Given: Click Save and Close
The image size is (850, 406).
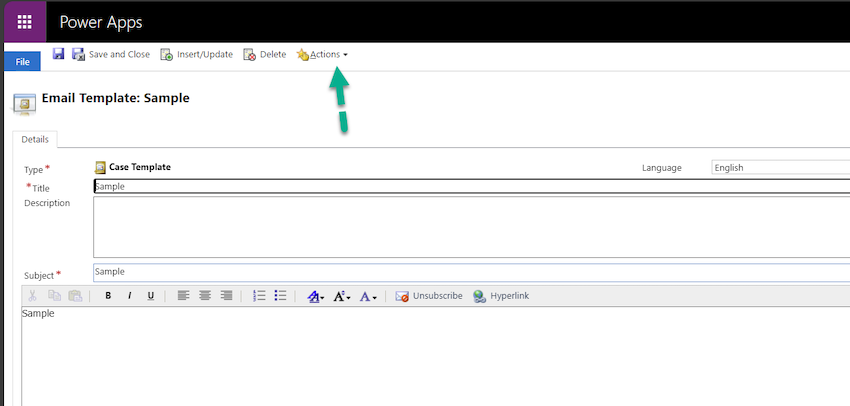Looking at the screenshot, I should [x=111, y=54].
